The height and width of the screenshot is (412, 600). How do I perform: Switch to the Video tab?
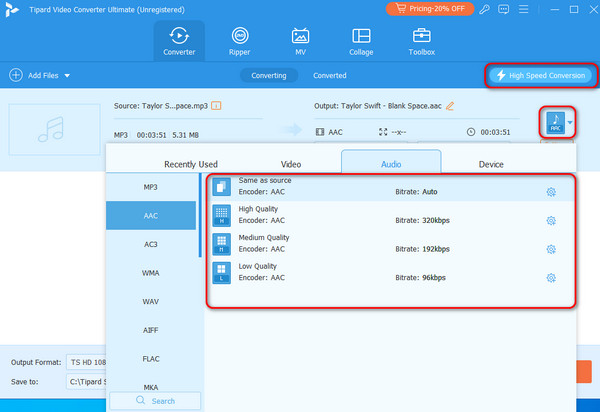(291, 164)
